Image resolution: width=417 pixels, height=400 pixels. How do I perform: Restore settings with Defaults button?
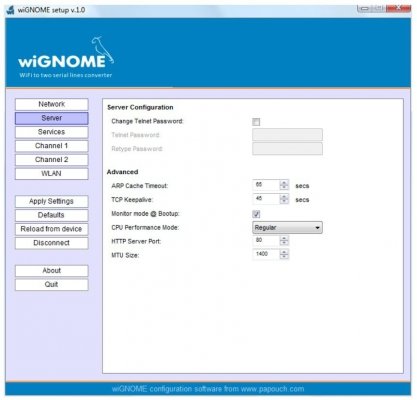(x=52, y=215)
